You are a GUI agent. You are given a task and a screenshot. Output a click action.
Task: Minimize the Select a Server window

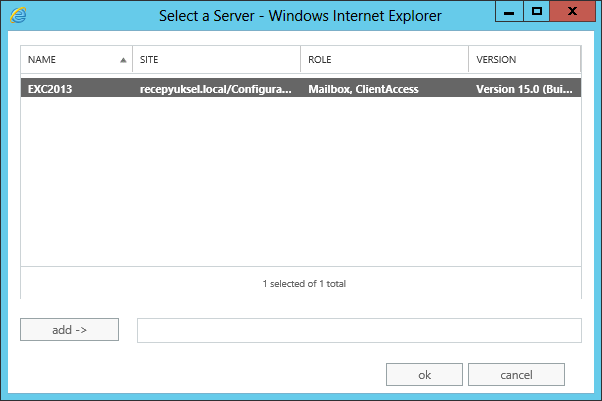(x=509, y=12)
